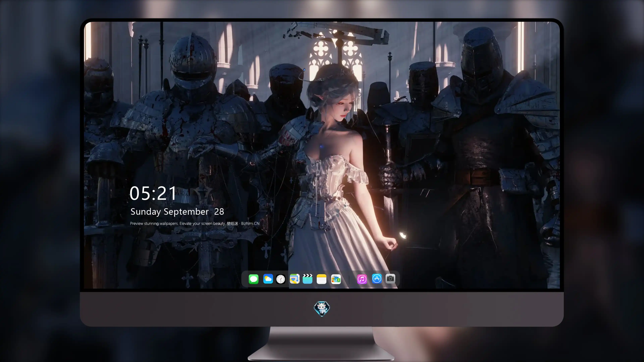Click the dragon mascot logo on monitor chin
Screen dimensions: 644x362
(322, 309)
